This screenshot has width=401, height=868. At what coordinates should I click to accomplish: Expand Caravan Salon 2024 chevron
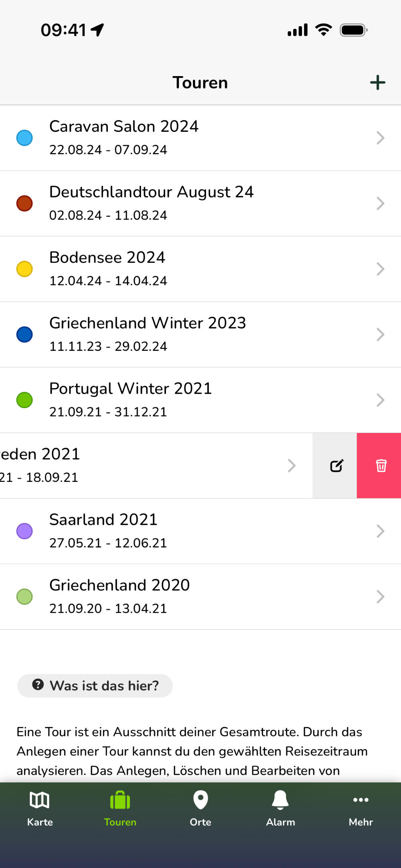pos(380,138)
